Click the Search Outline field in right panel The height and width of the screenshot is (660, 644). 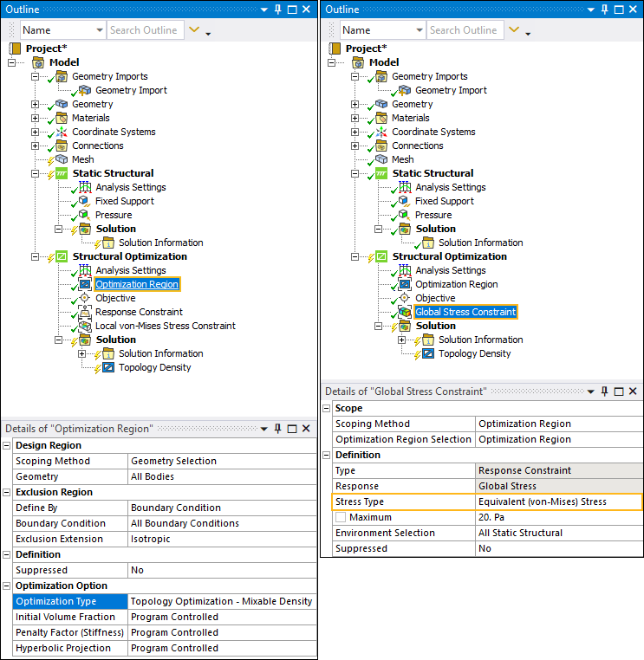coord(463,30)
